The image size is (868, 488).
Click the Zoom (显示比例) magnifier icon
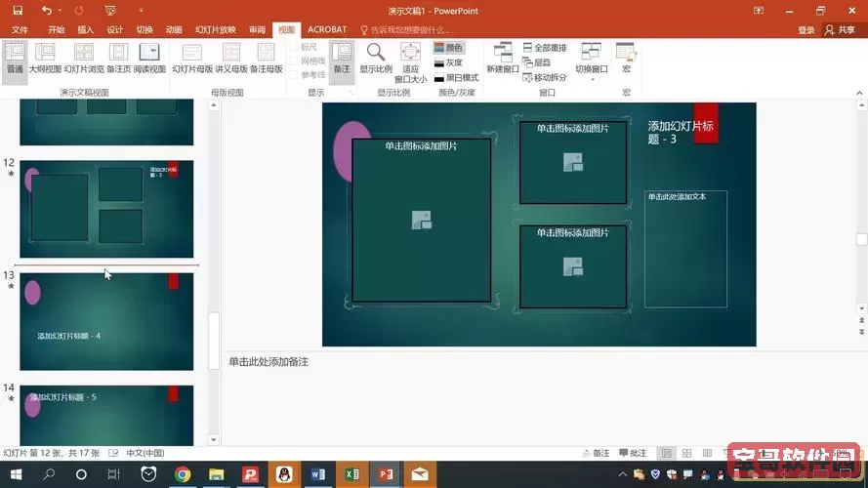click(x=375, y=57)
